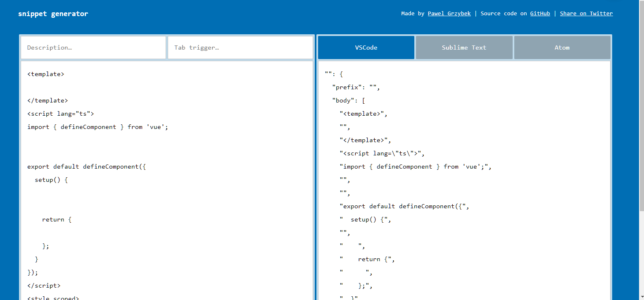Place cursor on the return { line in editor
644x300 pixels.
pos(57,220)
